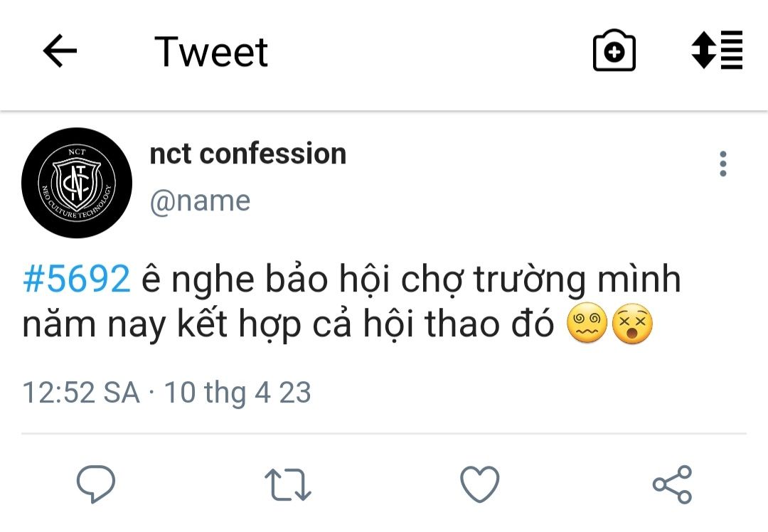768x532 pixels.
Task: Select the word trường in the tweet
Action: point(530,280)
